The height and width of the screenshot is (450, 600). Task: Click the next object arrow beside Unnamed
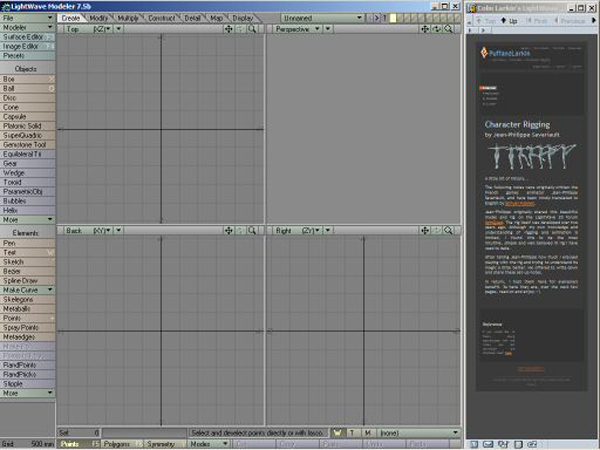pos(377,18)
